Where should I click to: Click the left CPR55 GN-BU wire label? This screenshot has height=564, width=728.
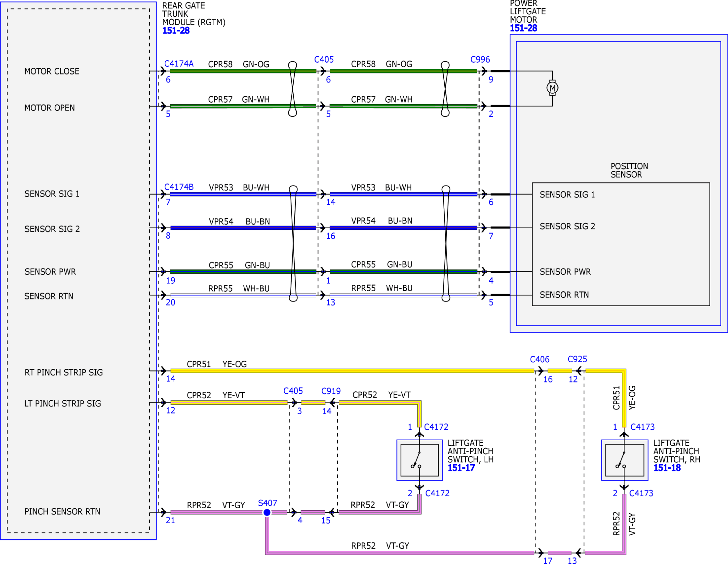tap(239, 265)
